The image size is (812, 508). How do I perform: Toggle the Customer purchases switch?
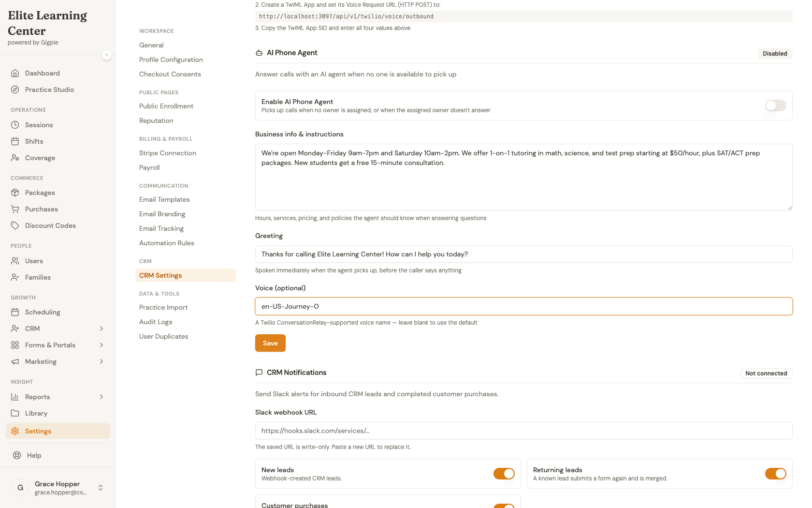(504, 506)
